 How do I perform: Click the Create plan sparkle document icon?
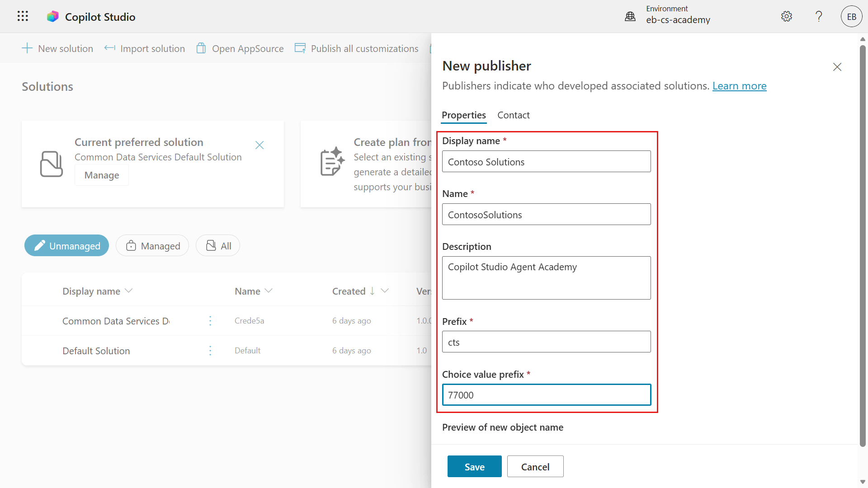pos(332,161)
